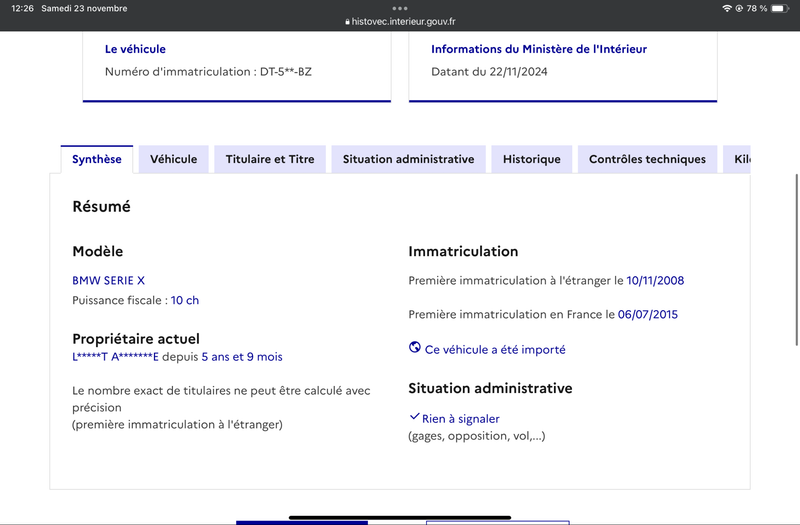This screenshot has height=525, width=800.
Task: Open the Historique tab
Action: click(x=532, y=159)
